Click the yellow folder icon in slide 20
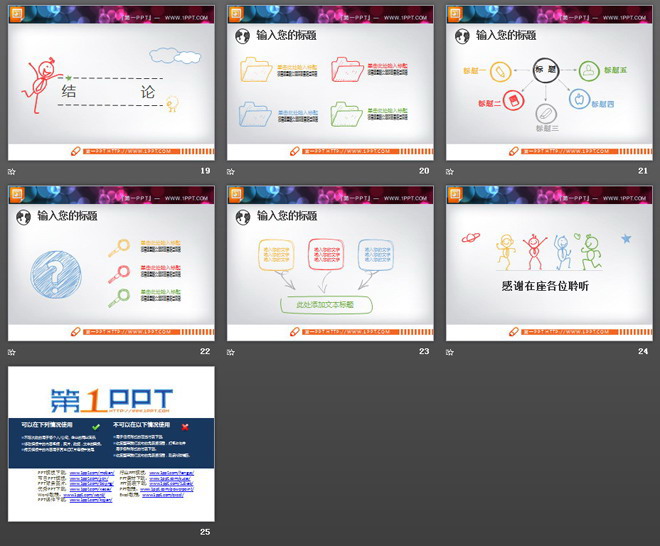The width and height of the screenshot is (660, 546). coord(256,69)
